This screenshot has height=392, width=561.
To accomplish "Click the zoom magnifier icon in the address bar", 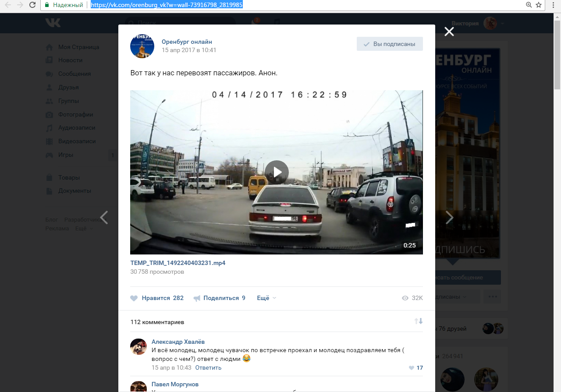I will [529, 5].
